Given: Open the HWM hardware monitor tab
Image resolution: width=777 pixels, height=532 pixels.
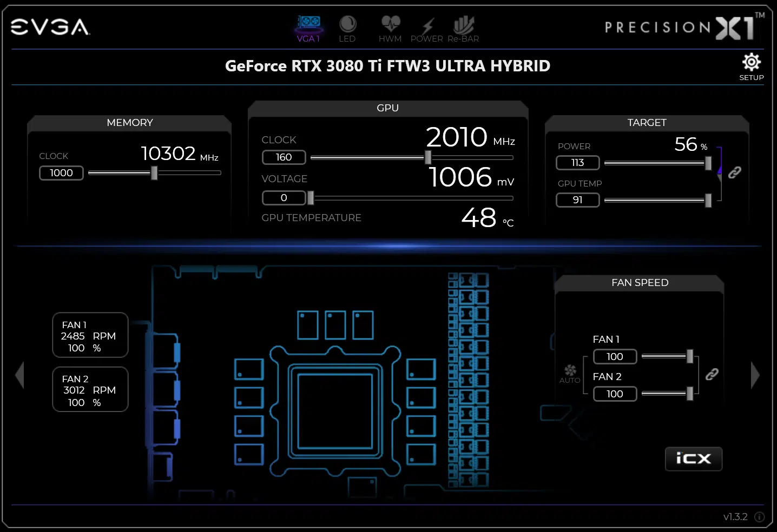Looking at the screenshot, I should pos(390,29).
